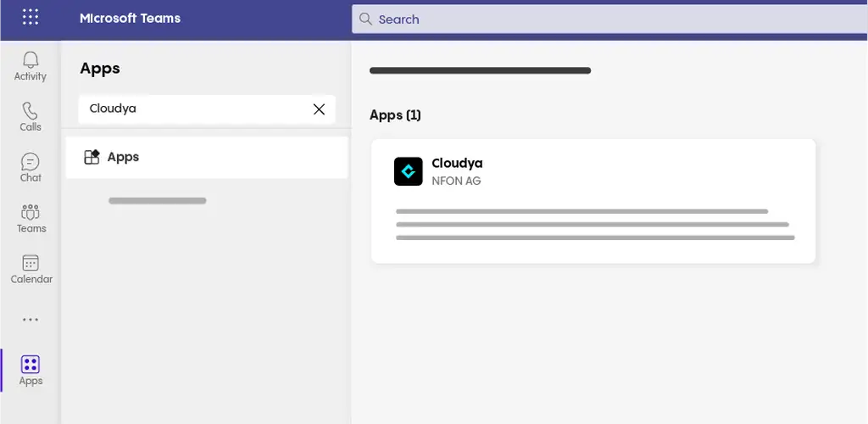Select the placeholder item below Apps category
The height and width of the screenshot is (424, 868).
click(158, 201)
